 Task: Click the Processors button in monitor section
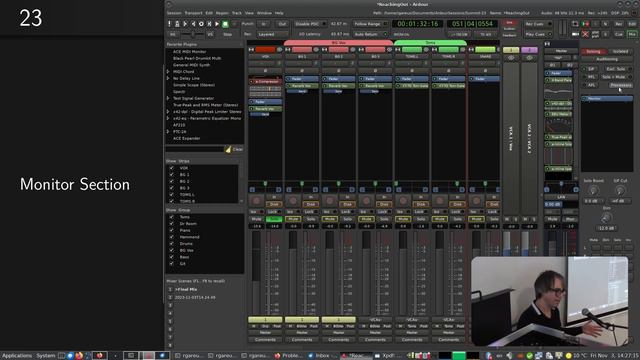(x=621, y=85)
